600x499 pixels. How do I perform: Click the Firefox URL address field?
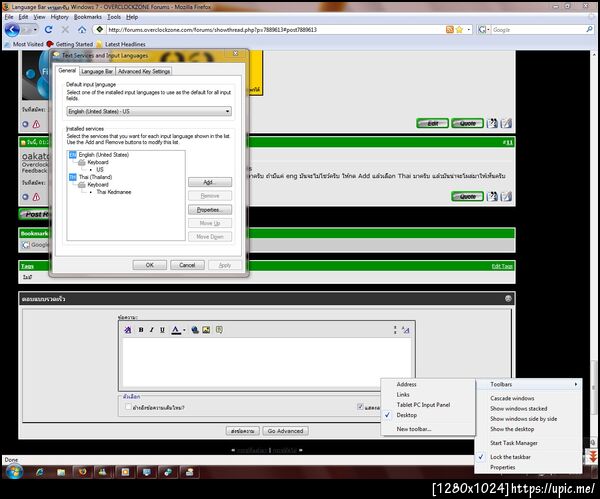(276, 29)
